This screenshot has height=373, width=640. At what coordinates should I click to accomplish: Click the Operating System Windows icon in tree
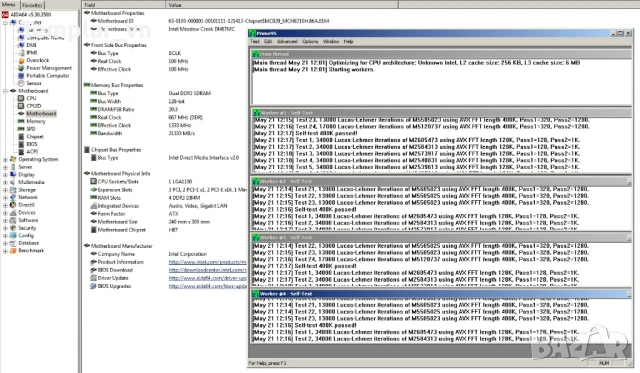(13, 159)
